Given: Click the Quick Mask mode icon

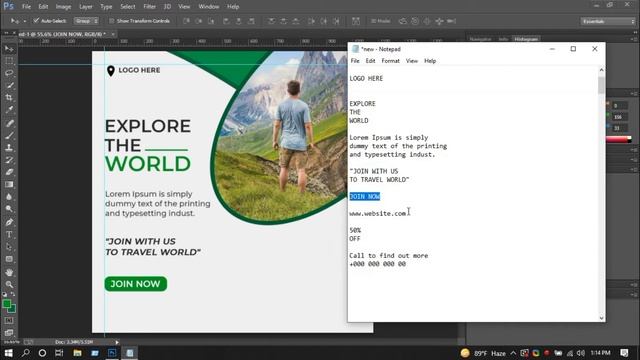Looking at the screenshot, I should (x=9, y=320).
